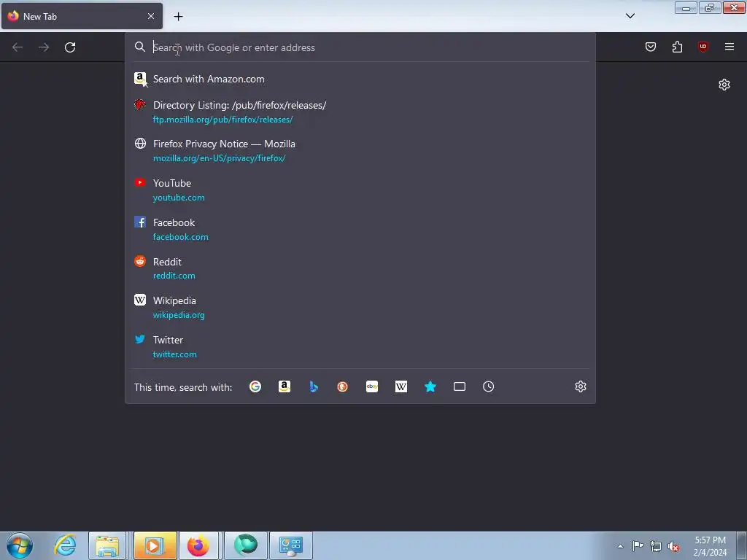Open the Facebook suggestion
The height and width of the screenshot is (560, 747).
pos(360,229)
